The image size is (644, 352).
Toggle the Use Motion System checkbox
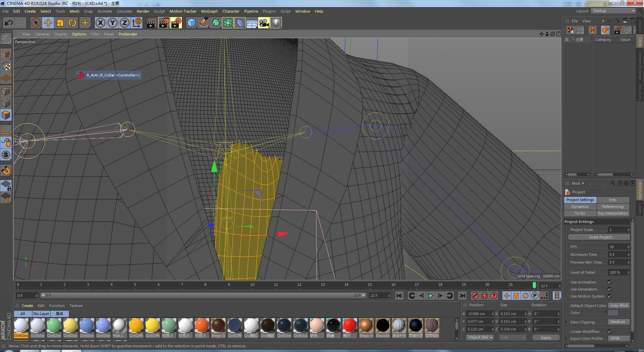(610, 296)
